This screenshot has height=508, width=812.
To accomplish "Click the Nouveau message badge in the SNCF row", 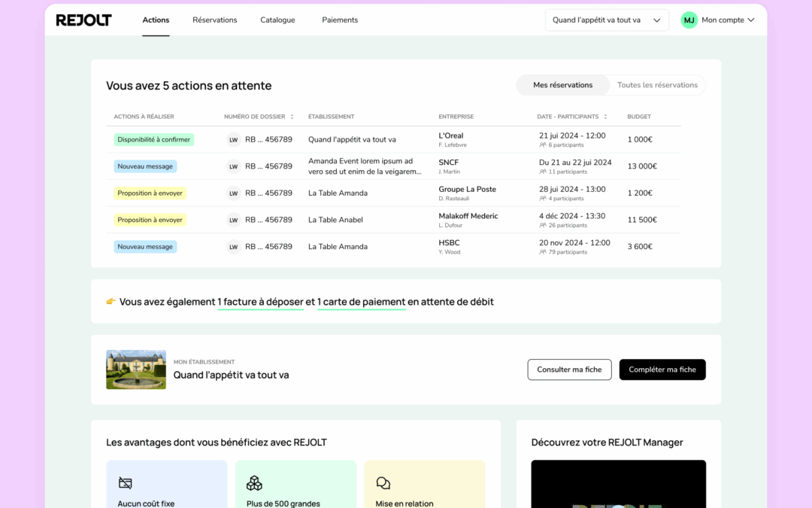I will pos(145,166).
